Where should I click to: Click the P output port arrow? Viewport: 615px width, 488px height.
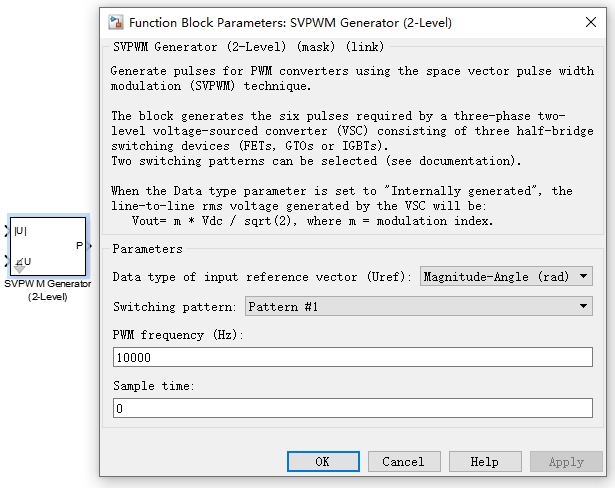pyautogui.click(x=89, y=246)
